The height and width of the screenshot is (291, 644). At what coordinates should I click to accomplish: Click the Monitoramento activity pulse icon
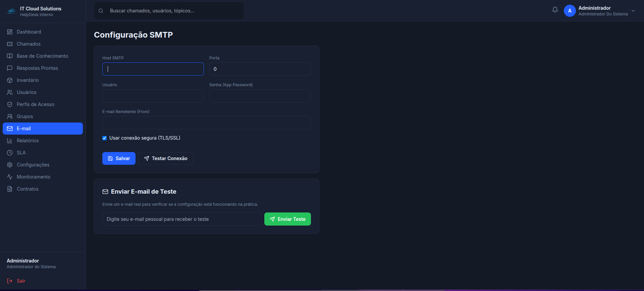pyautogui.click(x=10, y=177)
